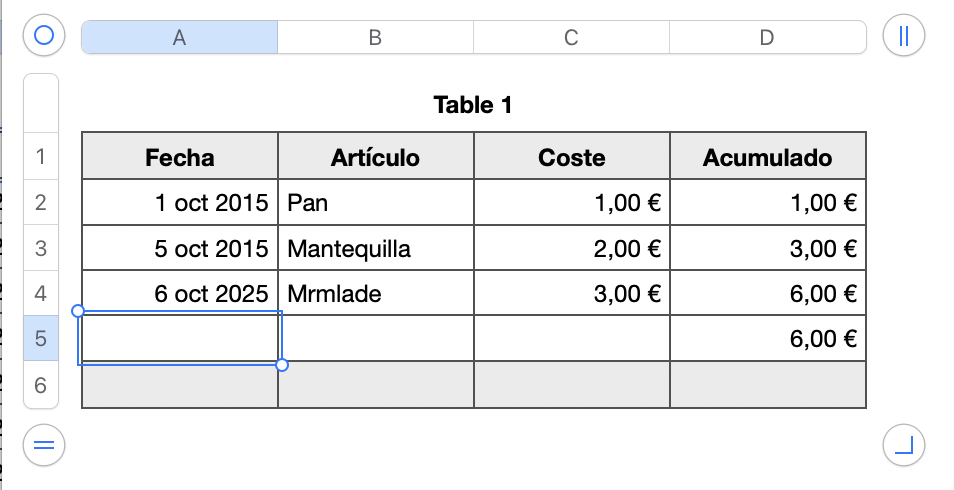Image resolution: width=954 pixels, height=490 pixels.
Task: Select row 5 header
Action: tap(41, 339)
